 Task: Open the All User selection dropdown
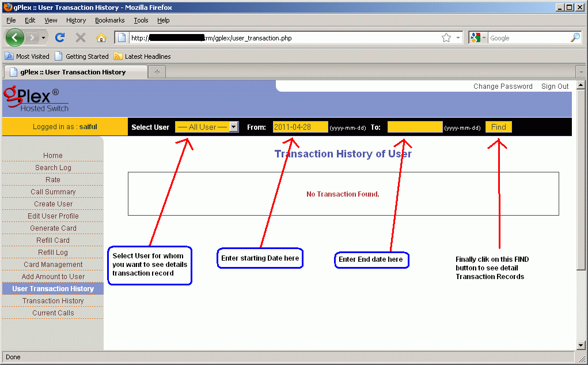207,127
